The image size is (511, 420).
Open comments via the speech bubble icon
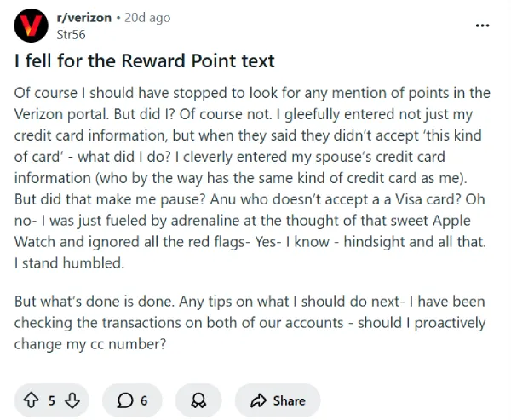(x=124, y=400)
